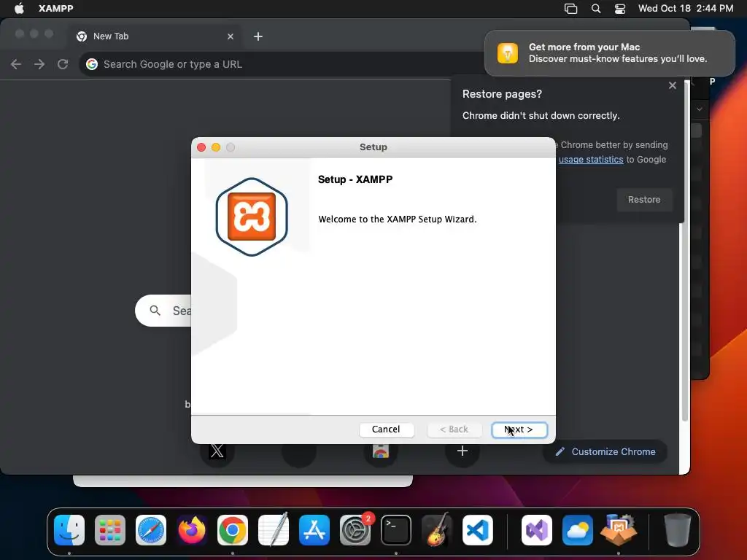Click the Google search box on New Tab
Viewport: 747px width, 560px height.
(163, 311)
